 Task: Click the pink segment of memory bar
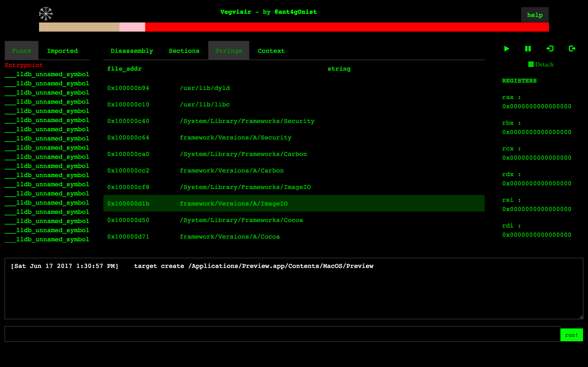pyautogui.click(x=132, y=27)
